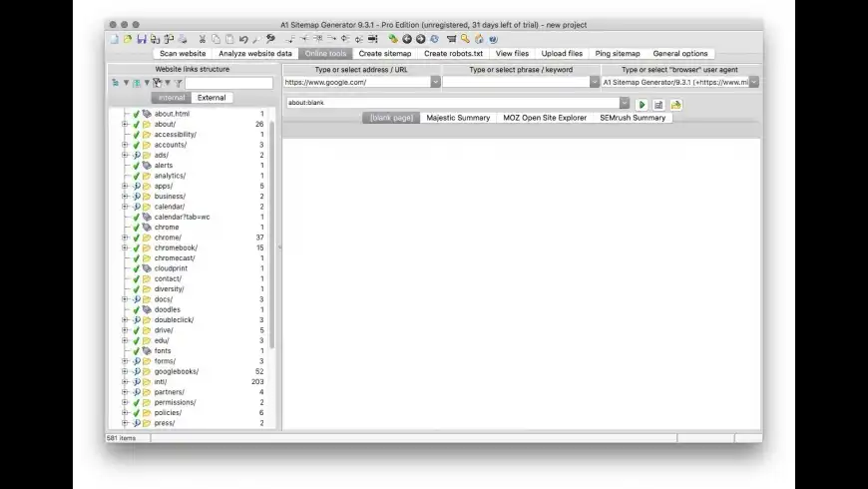The width and height of the screenshot is (868, 489).
Task: Open the Create robots.txt tab
Action: click(453, 54)
